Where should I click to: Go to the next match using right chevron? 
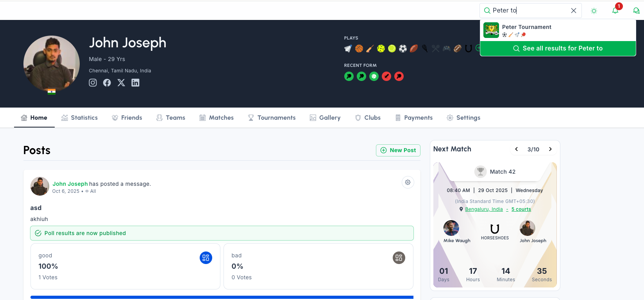click(x=550, y=149)
